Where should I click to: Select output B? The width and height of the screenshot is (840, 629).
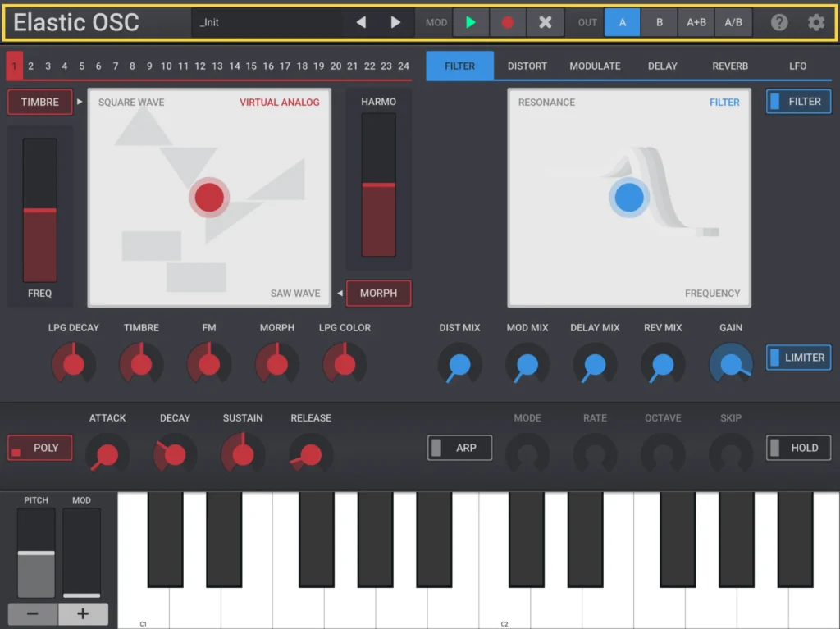point(659,22)
